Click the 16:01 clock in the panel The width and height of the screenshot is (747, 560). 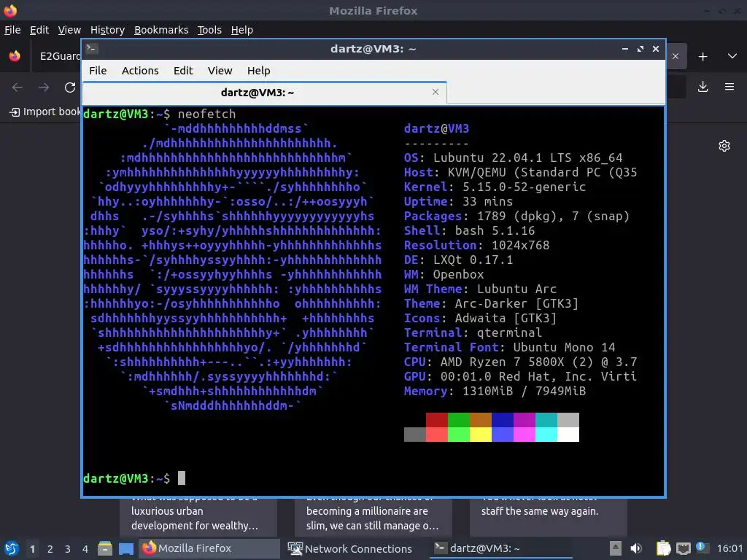coord(729,548)
